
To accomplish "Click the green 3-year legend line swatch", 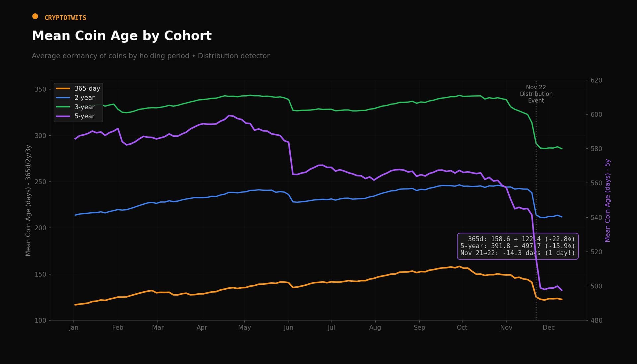I will [63, 107].
